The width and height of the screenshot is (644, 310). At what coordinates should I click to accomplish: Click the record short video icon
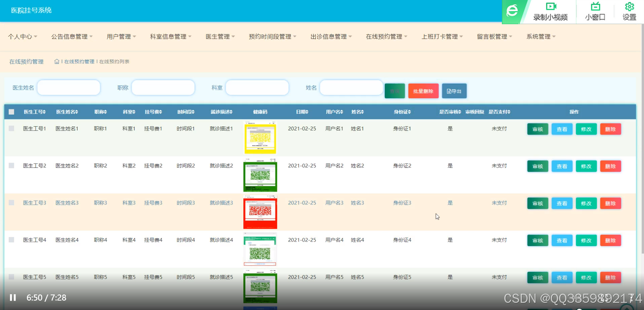click(551, 6)
